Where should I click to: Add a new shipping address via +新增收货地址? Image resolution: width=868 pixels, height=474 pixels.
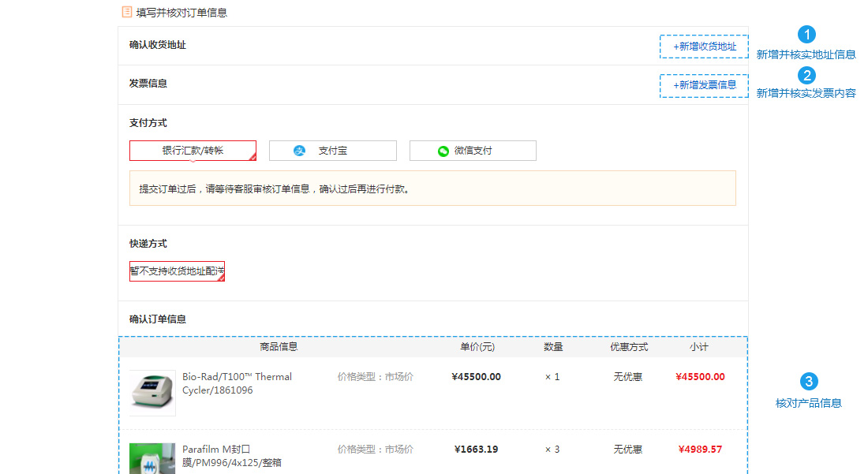[x=704, y=47]
